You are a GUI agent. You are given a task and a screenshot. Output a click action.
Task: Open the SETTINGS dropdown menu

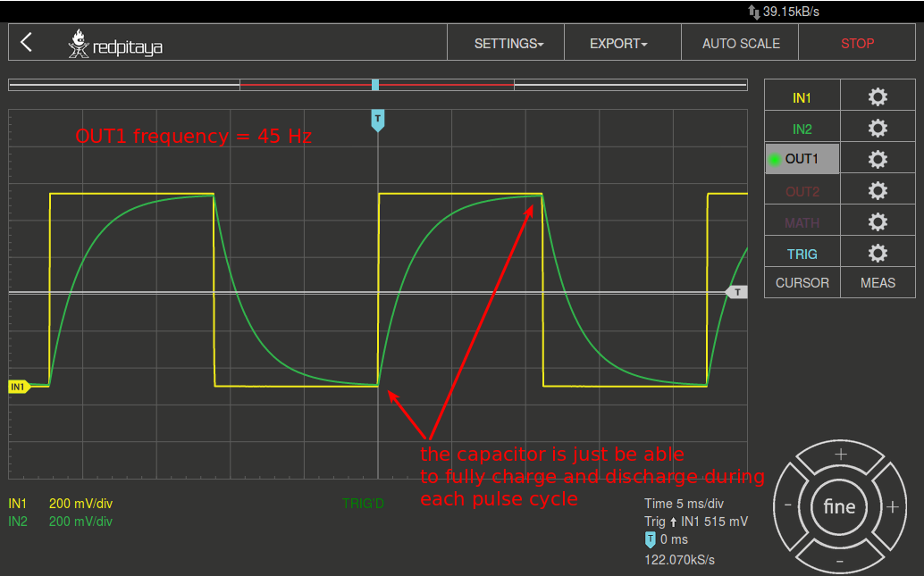click(x=506, y=43)
